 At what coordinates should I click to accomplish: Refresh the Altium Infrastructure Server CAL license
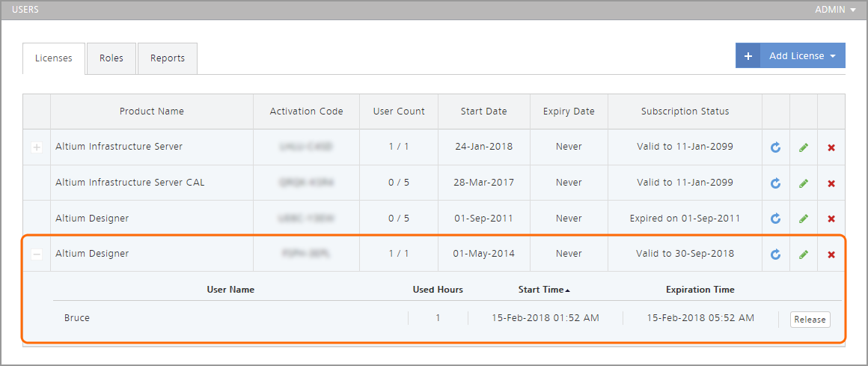pos(776,183)
